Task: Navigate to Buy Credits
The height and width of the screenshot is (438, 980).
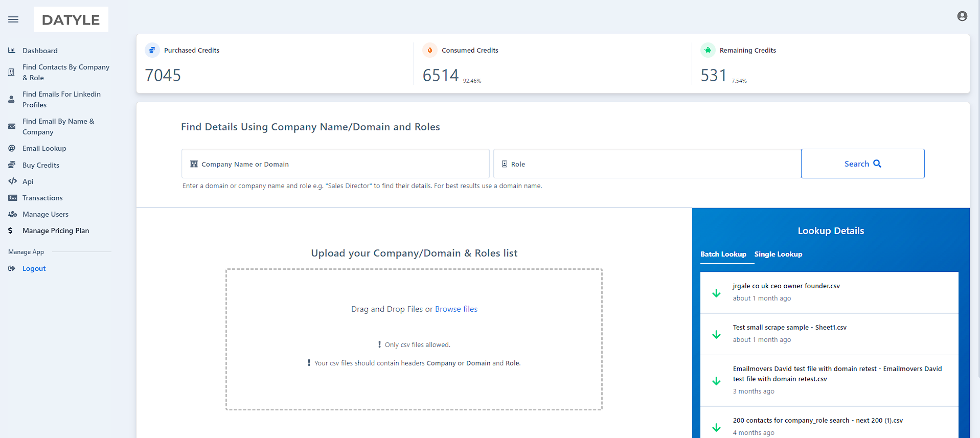Action: click(x=41, y=165)
